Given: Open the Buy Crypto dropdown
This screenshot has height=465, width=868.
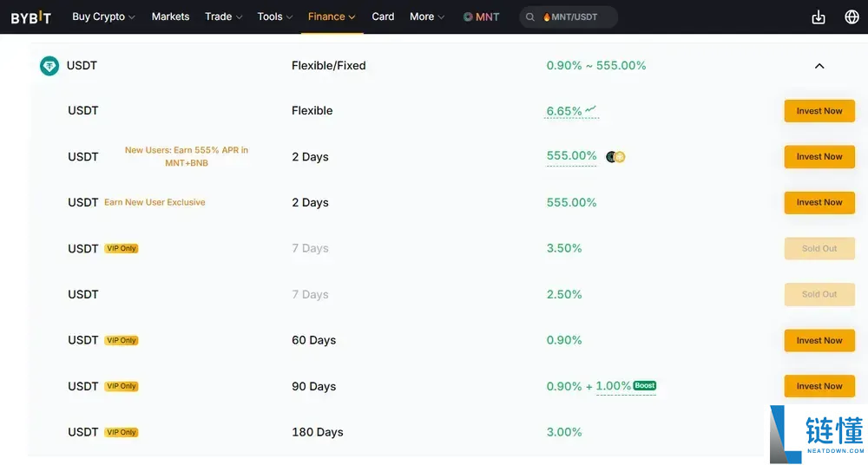Looking at the screenshot, I should pyautogui.click(x=103, y=17).
